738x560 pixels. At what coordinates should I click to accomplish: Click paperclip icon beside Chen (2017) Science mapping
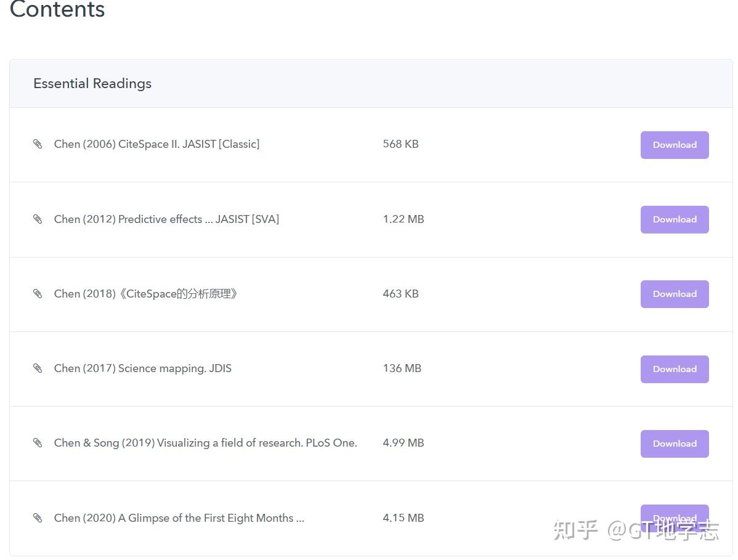[x=38, y=368]
